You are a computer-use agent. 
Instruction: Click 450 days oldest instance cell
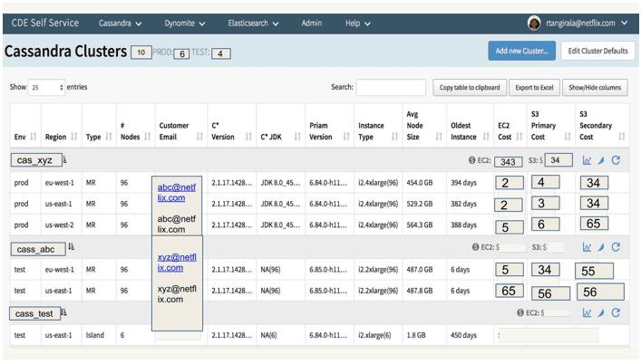(463, 335)
